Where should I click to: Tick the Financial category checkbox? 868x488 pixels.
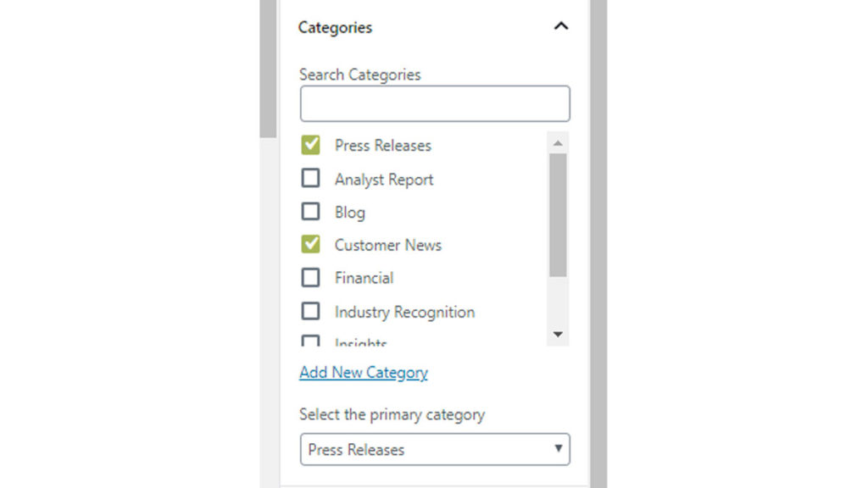coord(311,278)
